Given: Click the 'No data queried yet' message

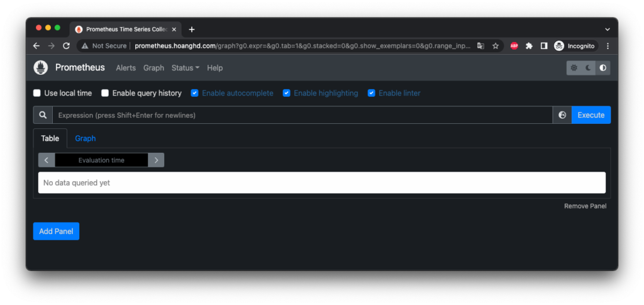Looking at the screenshot, I should 77,182.
